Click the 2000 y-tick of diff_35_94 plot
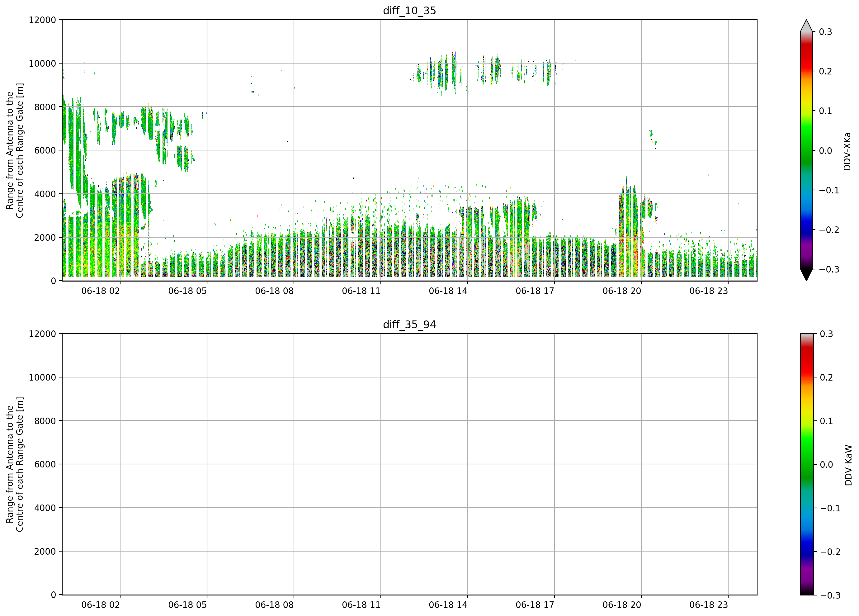Screen dimensions: 859x616 pyautogui.click(x=45, y=552)
